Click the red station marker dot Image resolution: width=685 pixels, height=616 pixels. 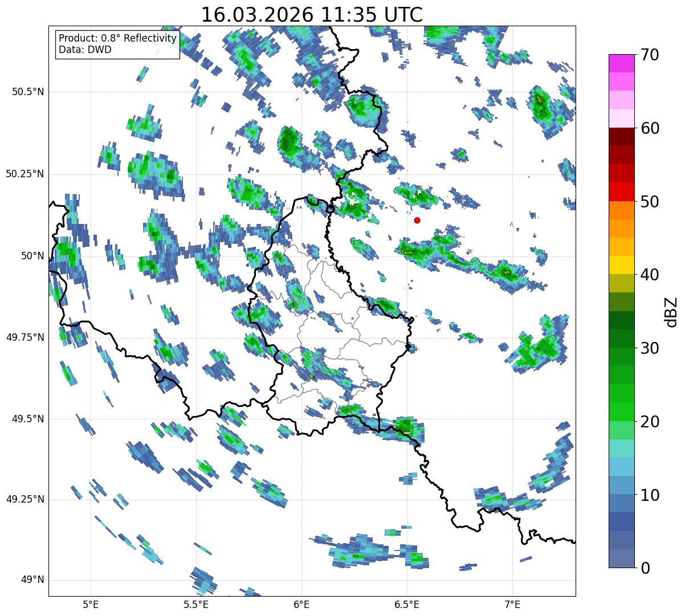click(417, 220)
